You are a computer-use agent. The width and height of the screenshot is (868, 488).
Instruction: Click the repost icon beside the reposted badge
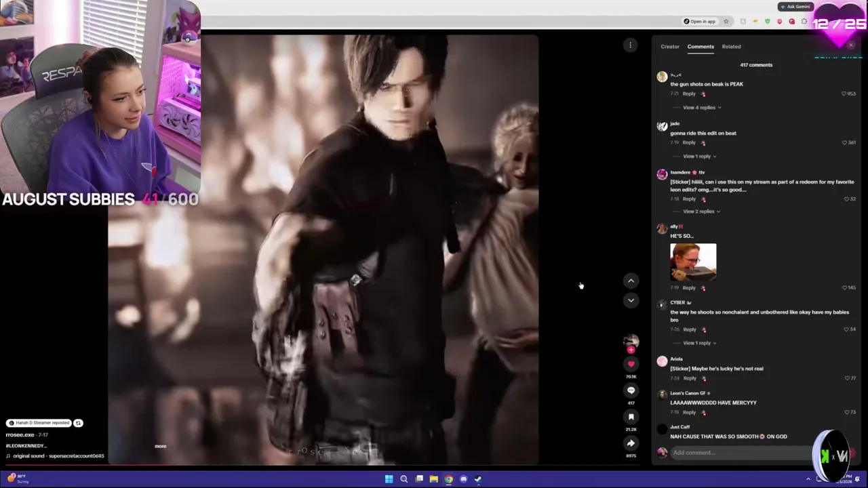point(78,423)
